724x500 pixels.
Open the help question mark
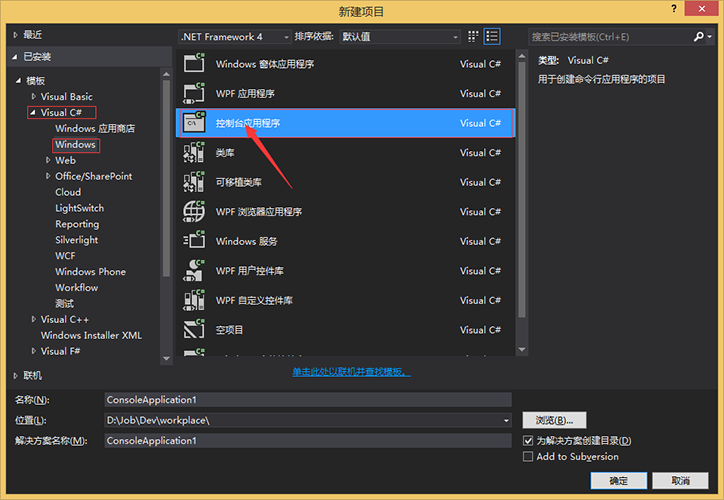[x=674, y=8]
